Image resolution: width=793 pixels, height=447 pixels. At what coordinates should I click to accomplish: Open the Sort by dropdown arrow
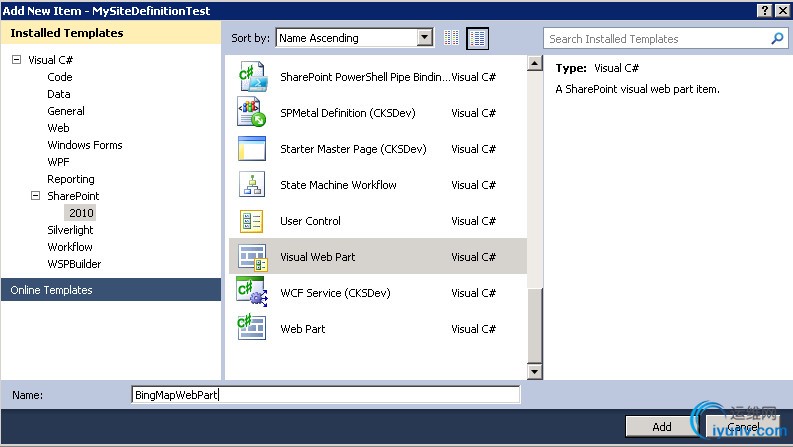(425, 37)
